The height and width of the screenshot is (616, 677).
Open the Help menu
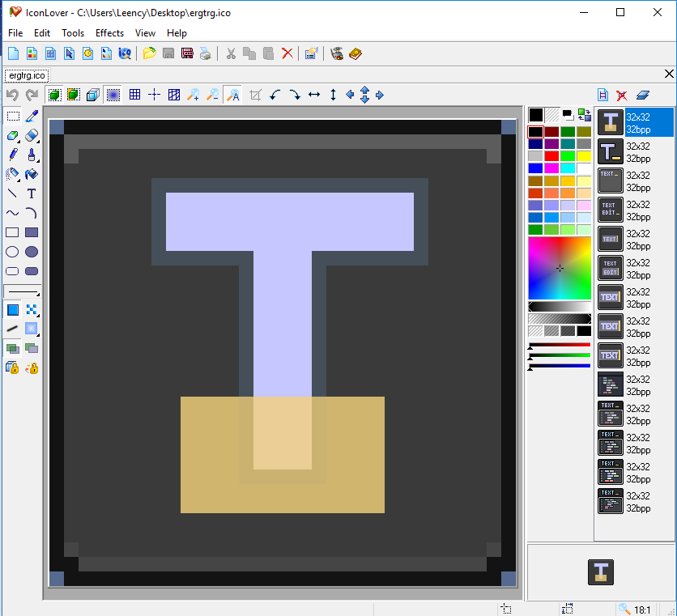(177, 33)
